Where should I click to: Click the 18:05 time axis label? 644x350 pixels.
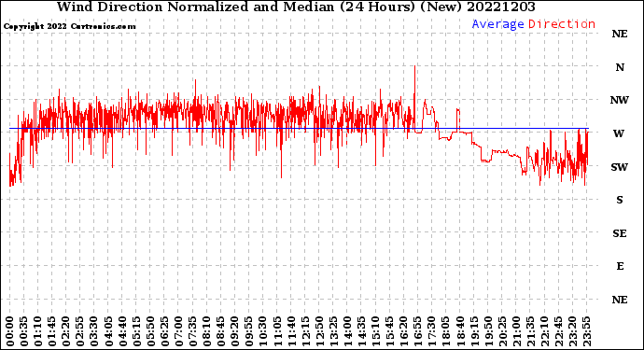(445, 331)
